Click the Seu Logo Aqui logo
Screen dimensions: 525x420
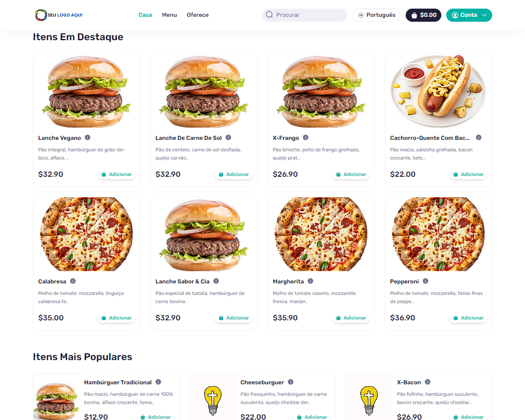click(x=59, y=15)
